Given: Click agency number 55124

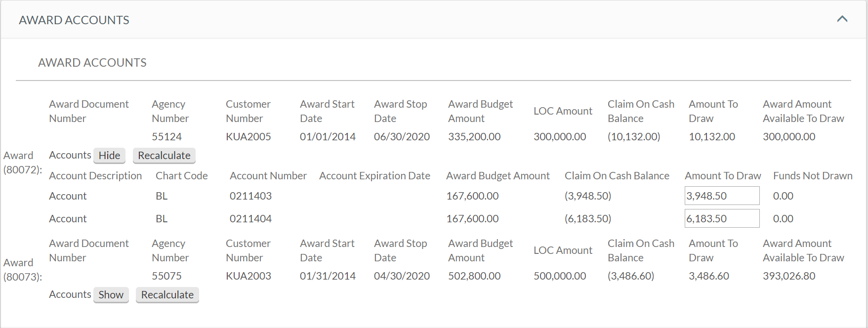Looking at the screenshot, I should tap(166, 137).
